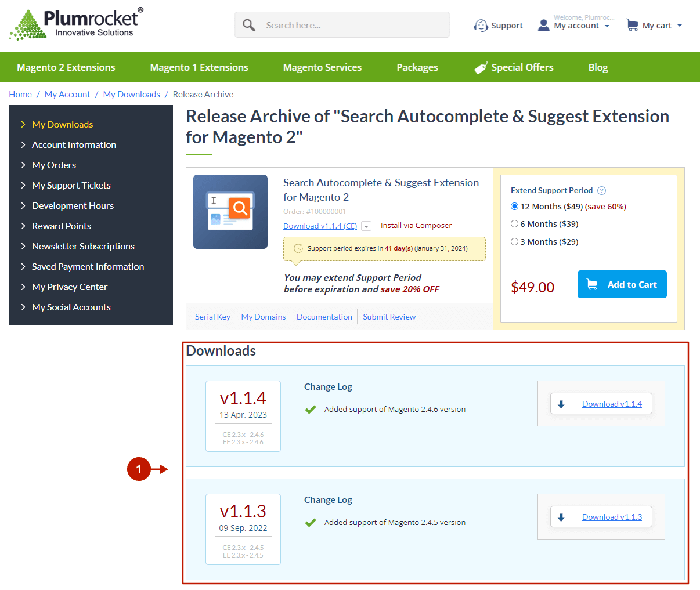Open the shopping cart icon
The image size is (700, 590).
point(632,26)
